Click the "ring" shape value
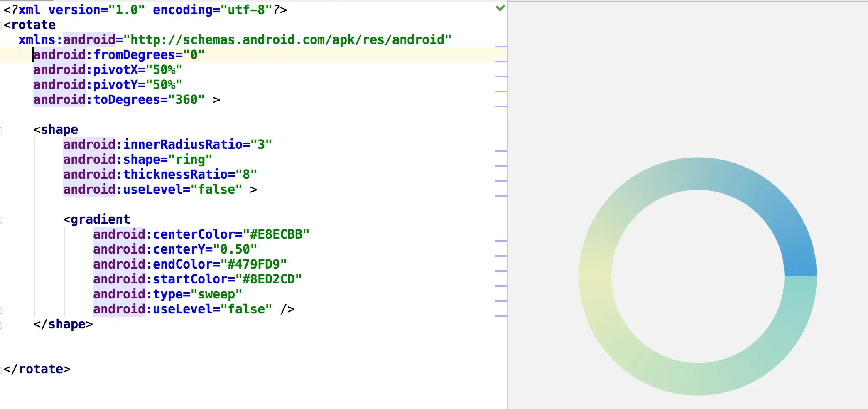This screenshot has width=868, height=409. (190, 160)
